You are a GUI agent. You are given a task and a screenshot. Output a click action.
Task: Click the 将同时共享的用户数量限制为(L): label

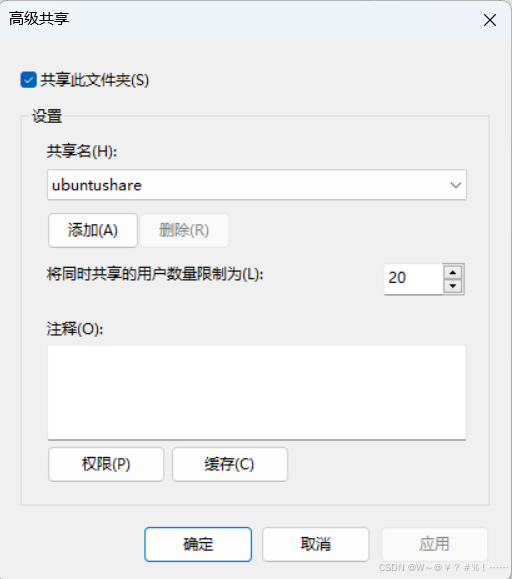(155, 274)
